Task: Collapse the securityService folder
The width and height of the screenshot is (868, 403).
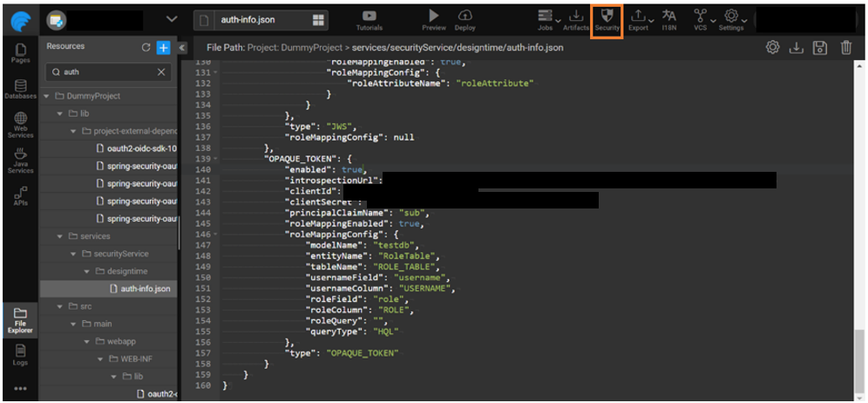Action: 74,254
